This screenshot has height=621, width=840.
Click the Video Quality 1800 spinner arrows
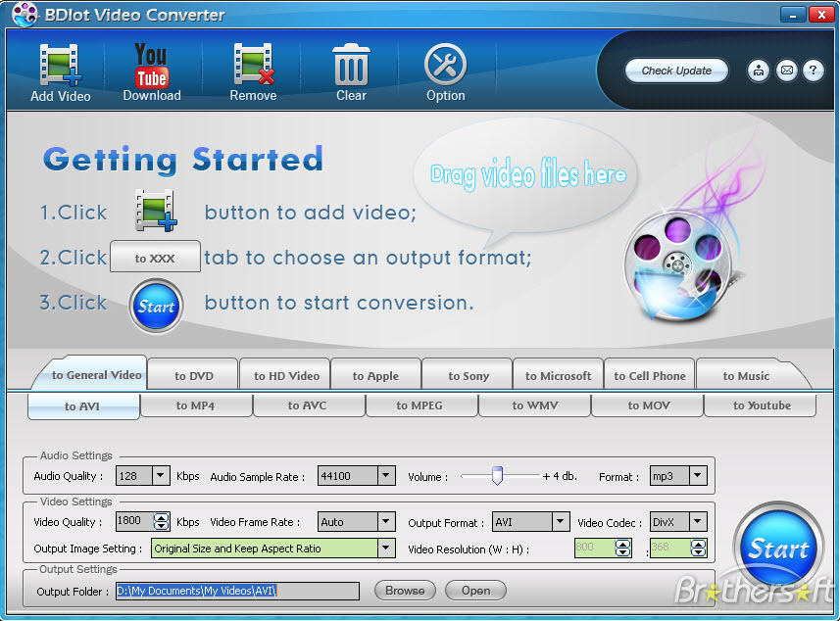click(162, 521)
